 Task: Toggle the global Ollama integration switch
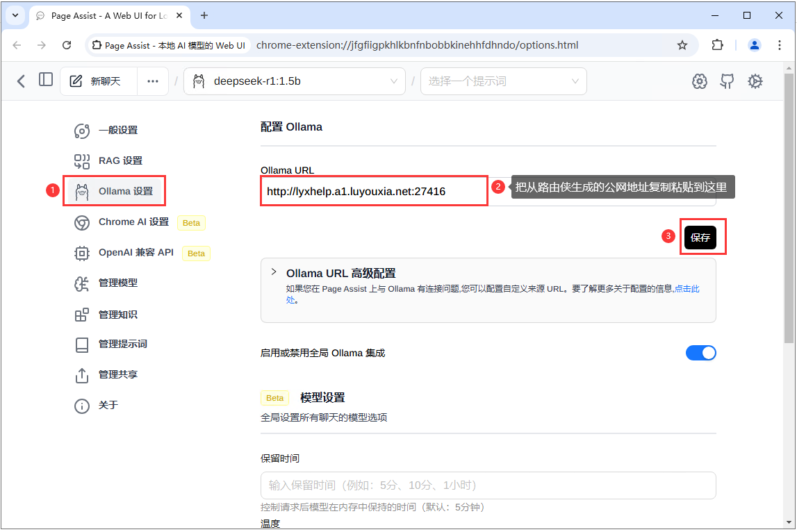700,353
